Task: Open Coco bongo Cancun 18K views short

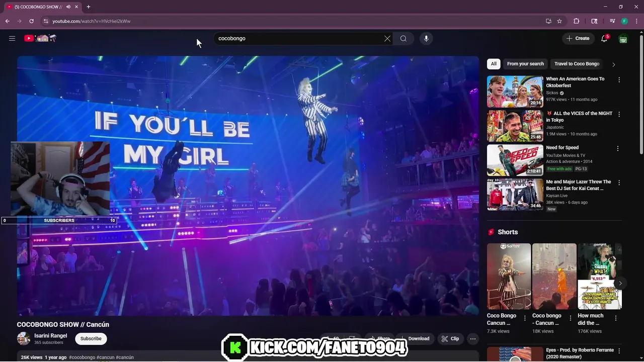Action: coord(554,276)
